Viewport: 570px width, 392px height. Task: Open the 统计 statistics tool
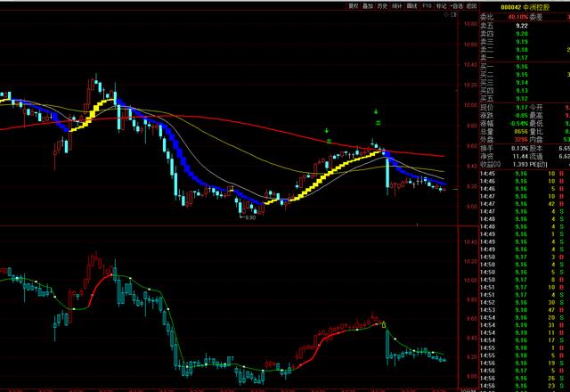click(x=397, y=6)
